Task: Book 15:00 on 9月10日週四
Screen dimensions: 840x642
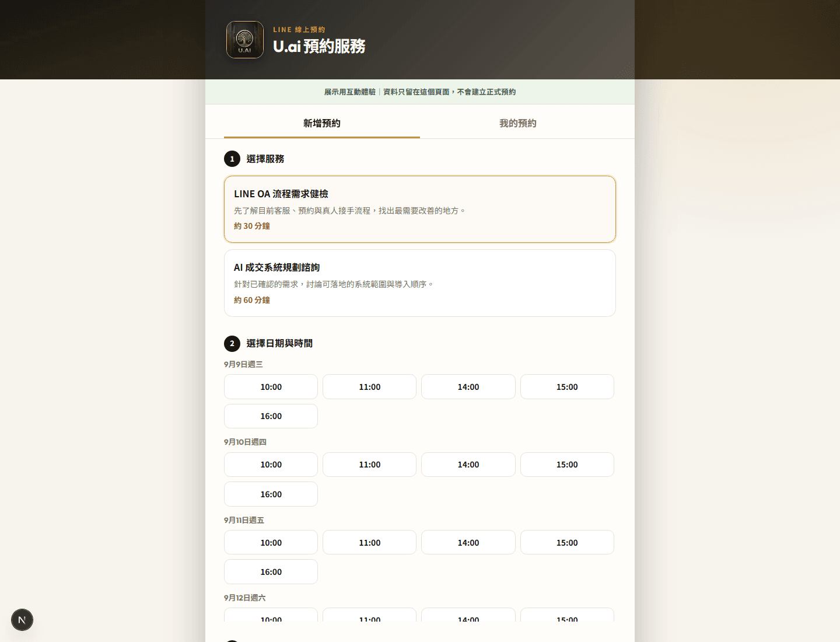Action: point(567,465)
